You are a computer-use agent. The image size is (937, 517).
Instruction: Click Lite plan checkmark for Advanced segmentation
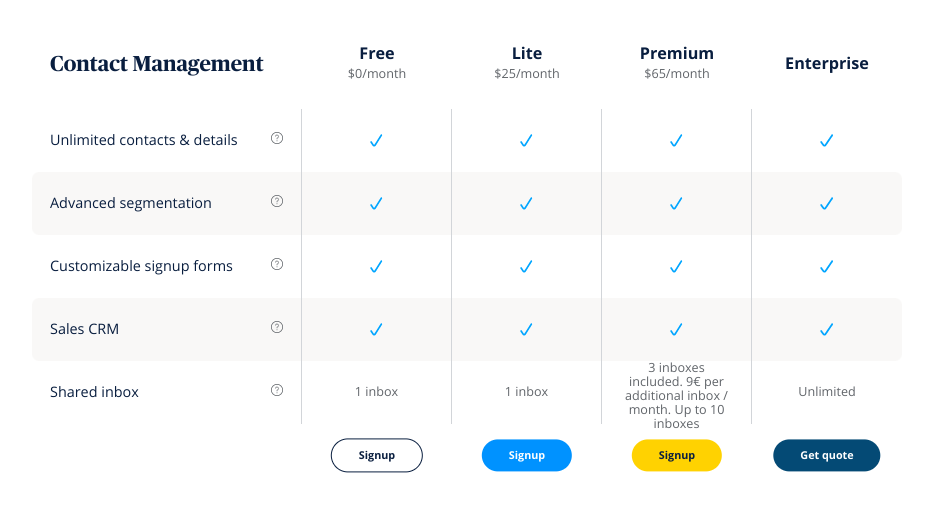[x=526, y=204]
